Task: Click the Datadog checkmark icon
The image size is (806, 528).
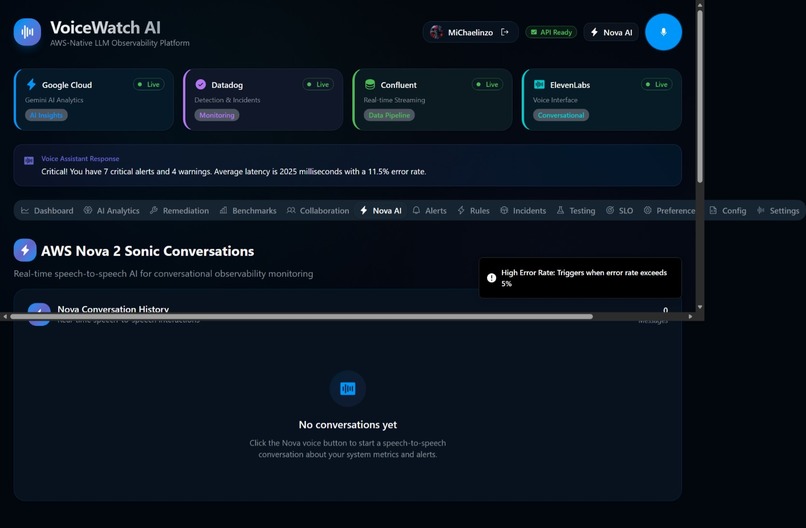Action: 200,84
